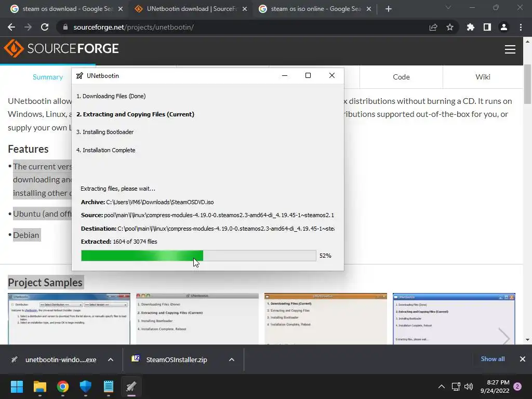Expand options for unetbootin-windows exe download
Image resolution: width=532 pixels, height=399 pixels.
[111, 360]
